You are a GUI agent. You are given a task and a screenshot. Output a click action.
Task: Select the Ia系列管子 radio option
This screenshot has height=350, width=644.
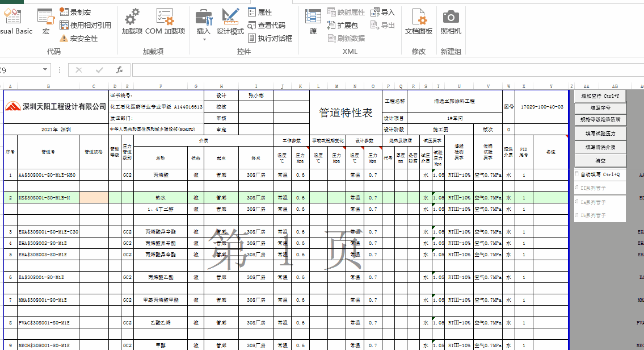pos(577,202)
